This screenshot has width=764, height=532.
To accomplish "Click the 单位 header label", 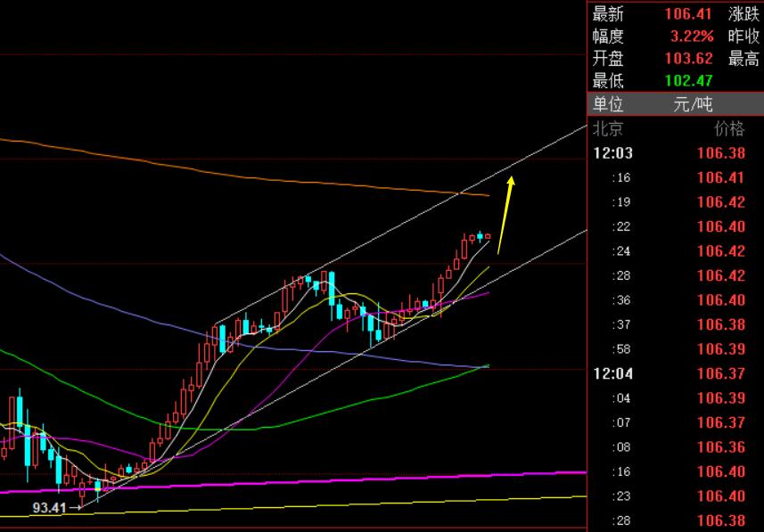I will pos(608,103).
